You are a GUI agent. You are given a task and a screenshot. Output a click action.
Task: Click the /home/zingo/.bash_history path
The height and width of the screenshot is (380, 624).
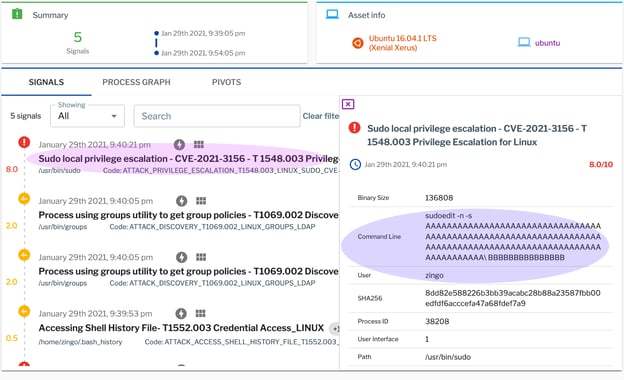[80, 342]
